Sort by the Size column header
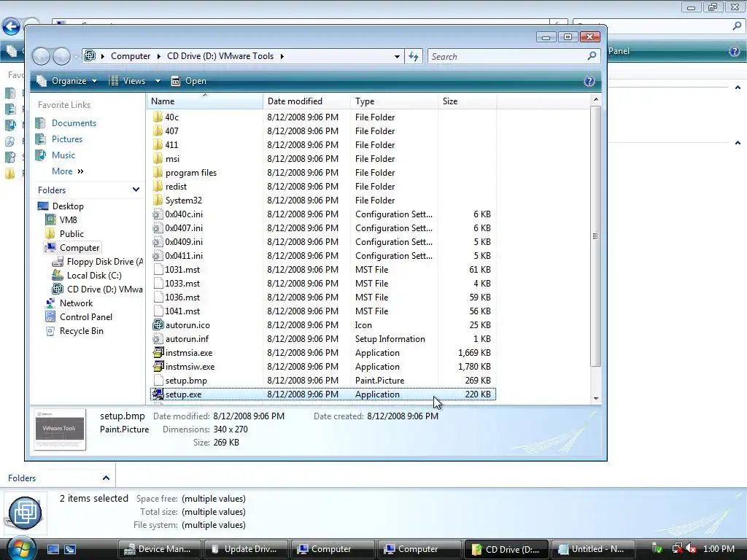Screen dimensions: 747x560 467,101
